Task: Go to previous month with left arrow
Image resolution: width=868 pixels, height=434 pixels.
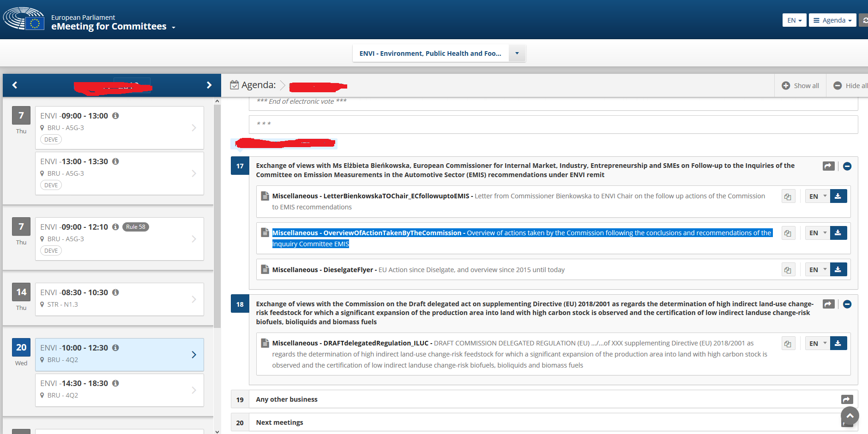Action: (15, 85)
